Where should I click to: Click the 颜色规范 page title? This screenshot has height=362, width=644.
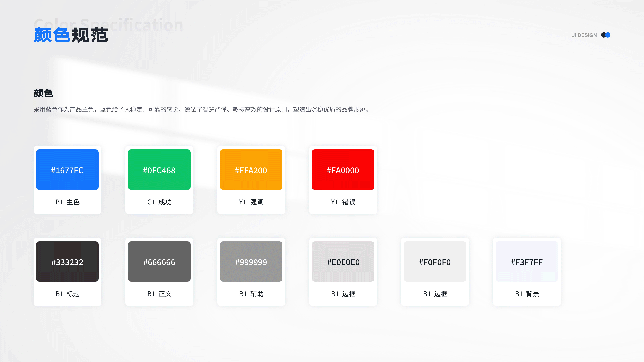(71, 35)
